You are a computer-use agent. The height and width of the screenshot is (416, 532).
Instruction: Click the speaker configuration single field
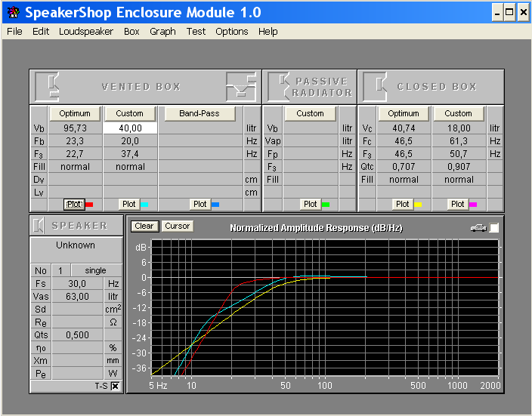(97, 270)
